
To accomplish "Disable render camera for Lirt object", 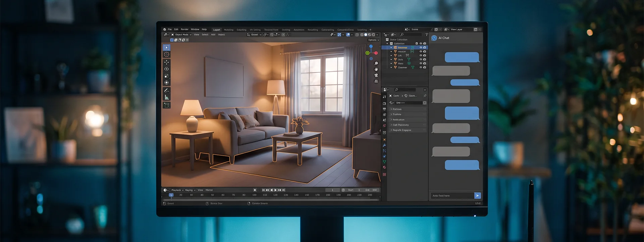I will point(425,55).
